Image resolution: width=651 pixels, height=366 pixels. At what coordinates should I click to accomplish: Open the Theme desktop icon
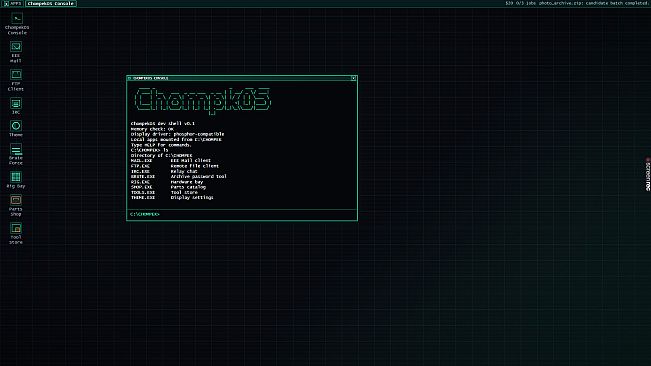[x=16, y=129]
